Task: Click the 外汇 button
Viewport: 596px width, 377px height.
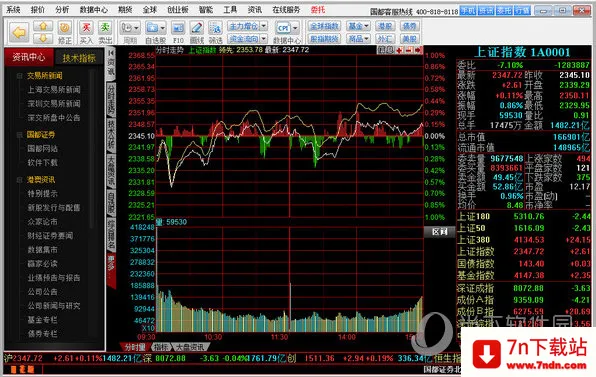Action: point(385,38)
